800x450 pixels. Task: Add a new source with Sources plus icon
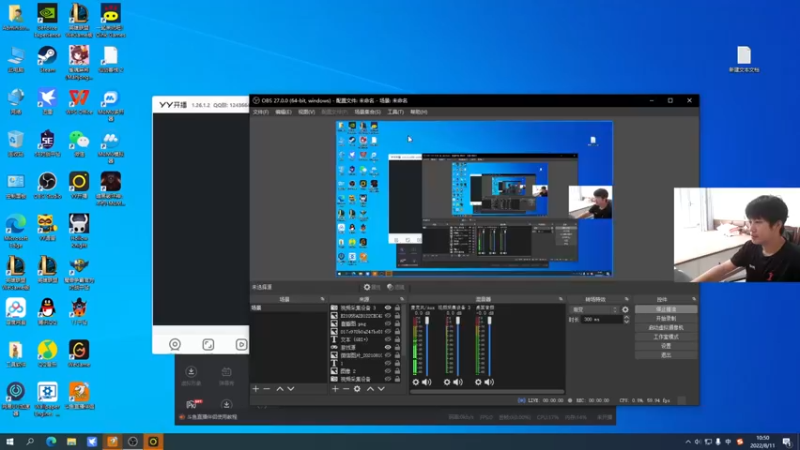pyautogui.click(x=335, y=389)
